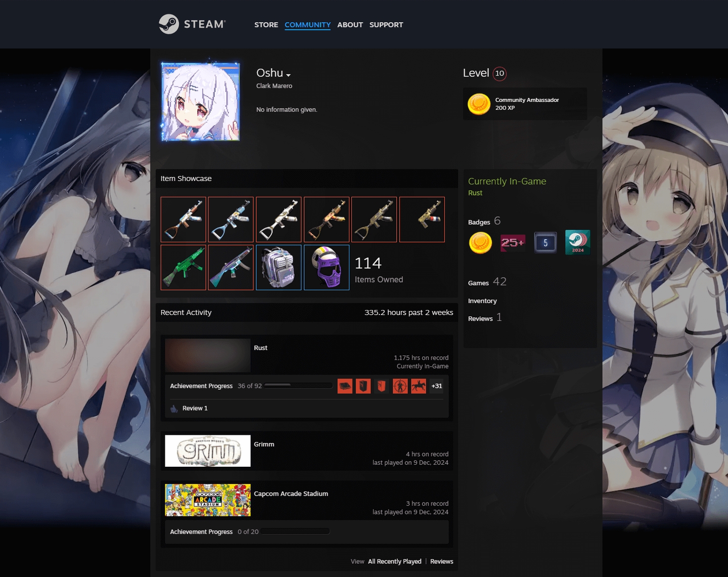The height and width of the screenshot is (577, 728).
Task: Open the first Rust achievement icon
Action: pos(345,386)
